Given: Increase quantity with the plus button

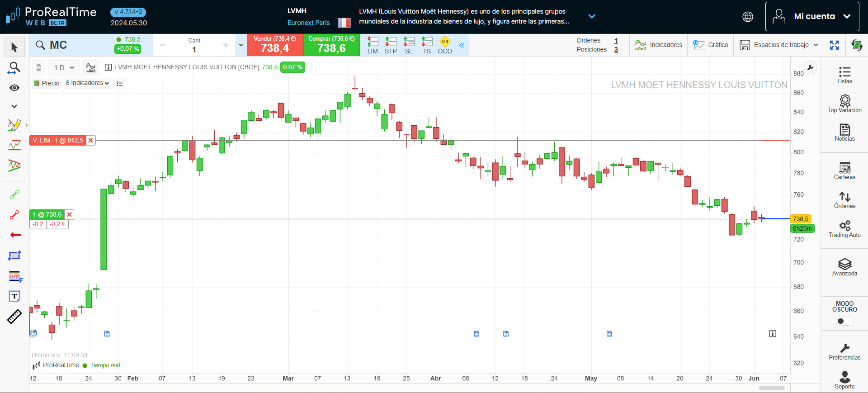Looking at the screenshot, I should [226, 45].
